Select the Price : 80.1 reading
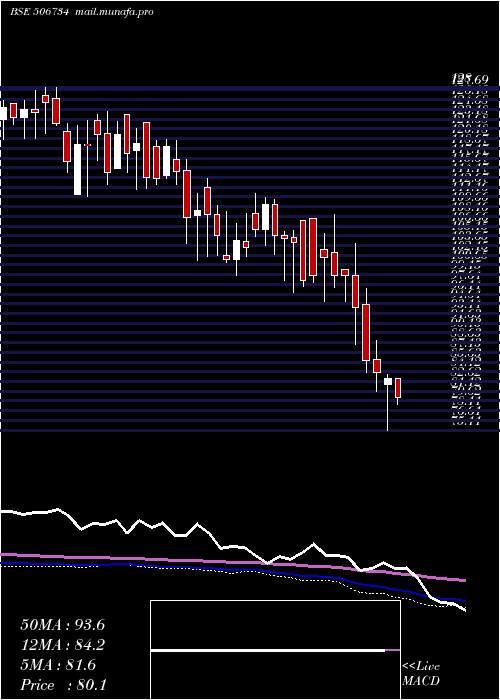This screenshot has width=500, height=700. click(x=63, y=684)
